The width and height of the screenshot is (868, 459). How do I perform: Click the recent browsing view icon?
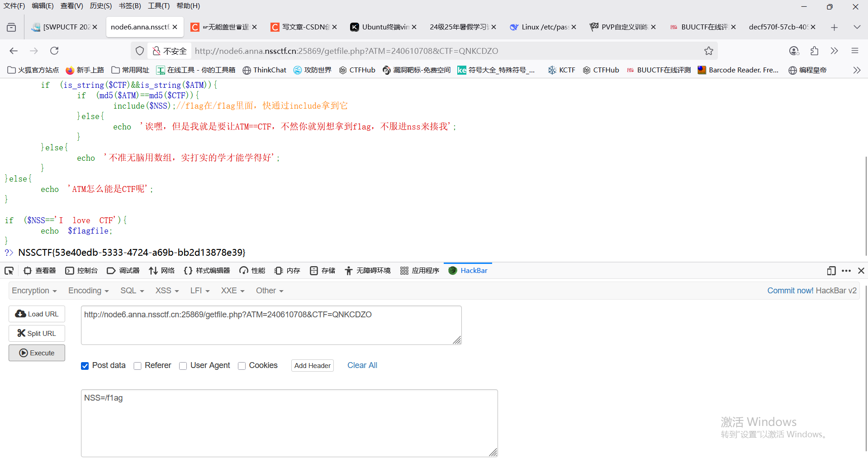pyautogui.click(x=11, y=27)
